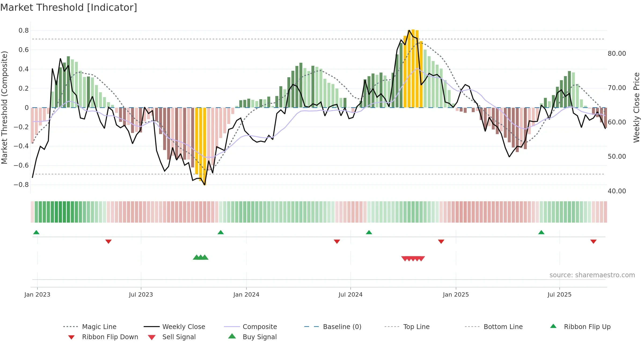This screenshot has height=362, width=644.
Task: Click the Jul 2023 x-axis label
Action: point(141,295)
